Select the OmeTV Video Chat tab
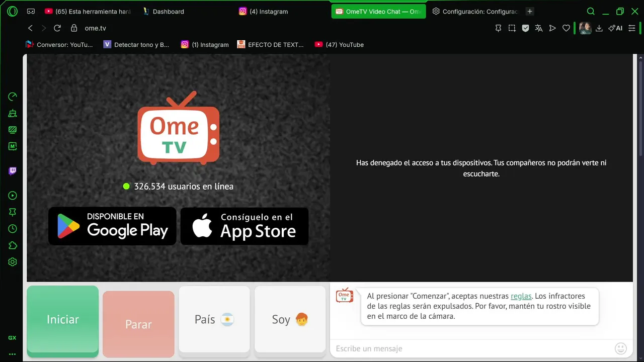Viewport: 644px width, 362px height. point(378,11)
